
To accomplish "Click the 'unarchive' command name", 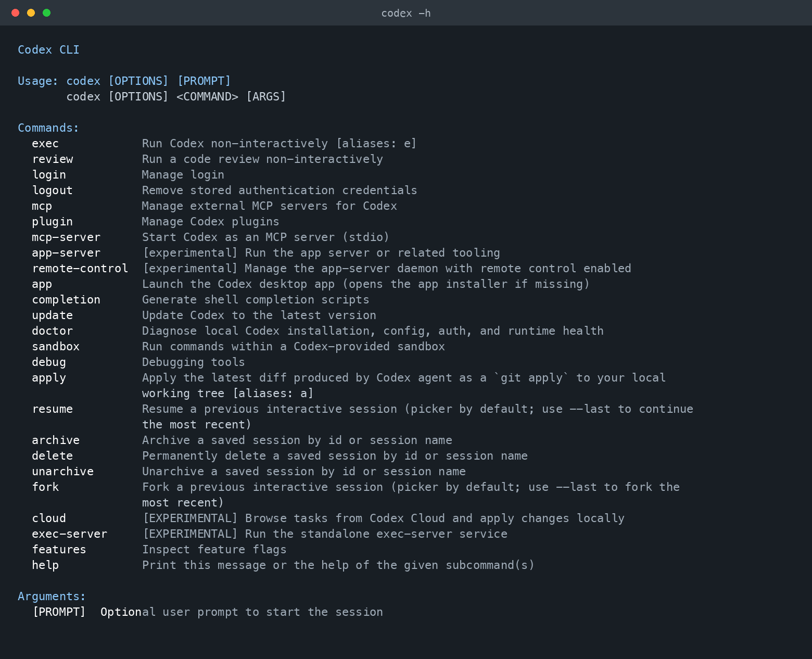I will (63, 472).
